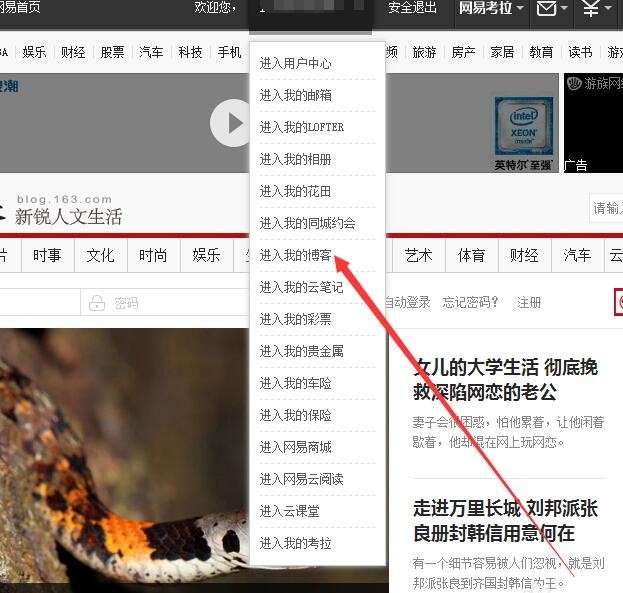
Task: Open the mail envelope icon in top bar
Action: tap(547, 8)
